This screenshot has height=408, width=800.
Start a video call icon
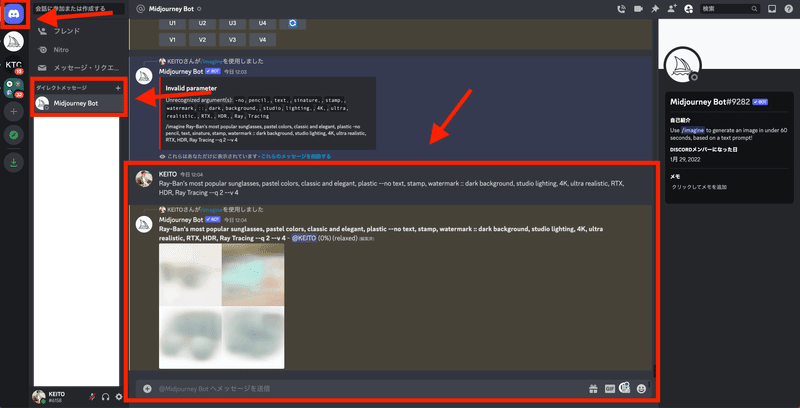click(638, 9)
